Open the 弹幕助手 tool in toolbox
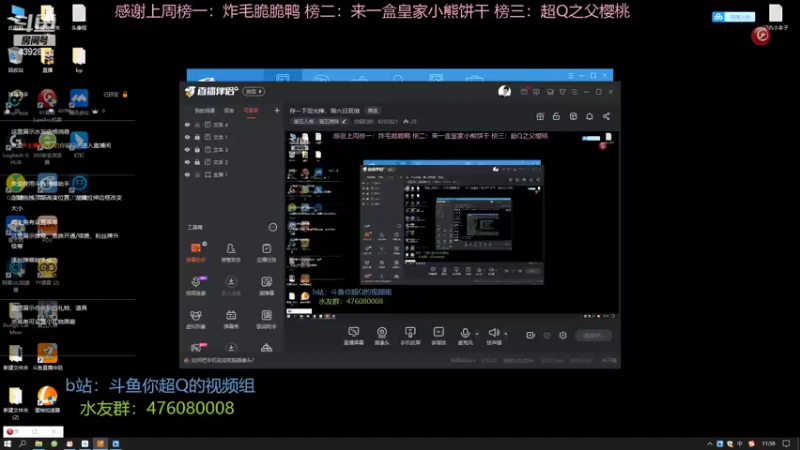This screenshot has height=450, width=800. pyautogui.click(x=196, y=252)
